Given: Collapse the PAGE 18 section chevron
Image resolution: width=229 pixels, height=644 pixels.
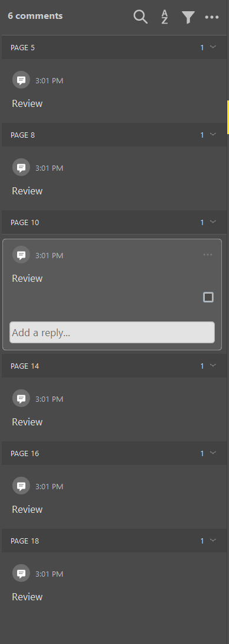Looking at the screenshot, I should coord(213,540).
